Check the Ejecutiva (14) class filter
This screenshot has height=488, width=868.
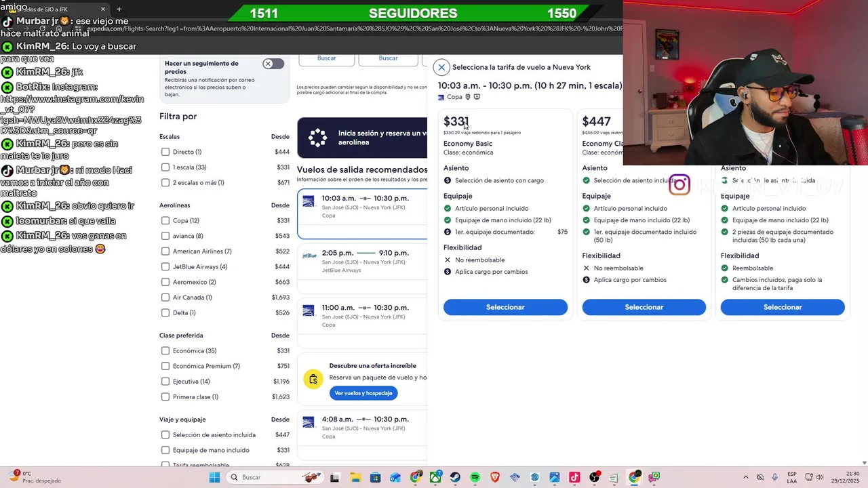pyautogui.click(x=165, y=382)
